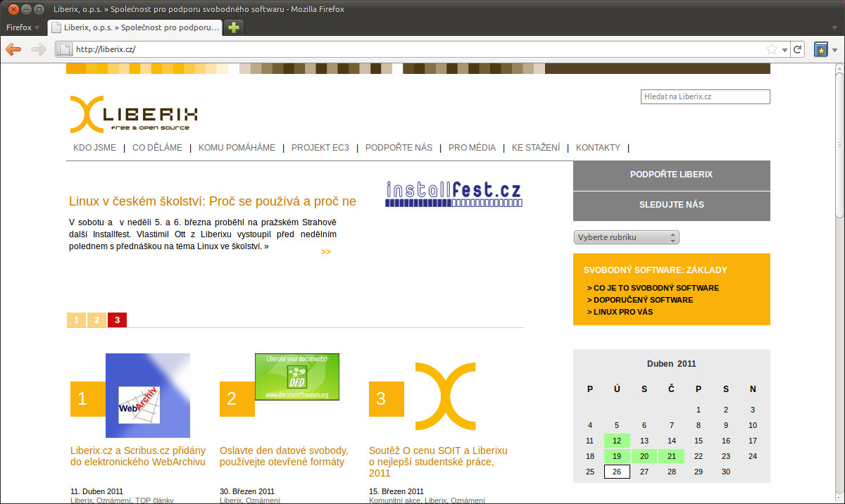Viewport: 845px width, 504px height.
Task: Open the Linux v českém školství headline
Action: (213, 201)
